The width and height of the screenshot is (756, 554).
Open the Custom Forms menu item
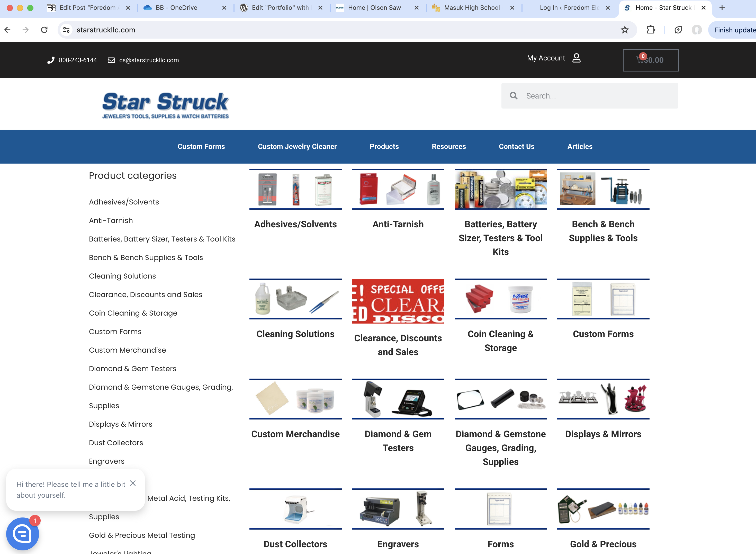pyautogui.click(x=201, y=147)
